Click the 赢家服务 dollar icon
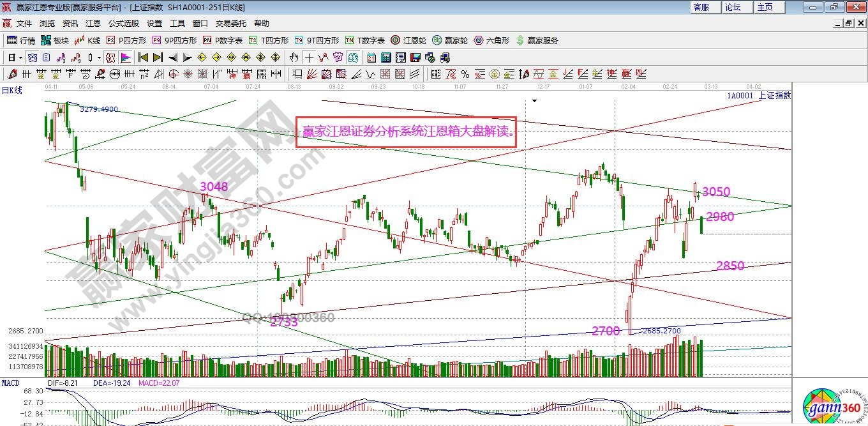 click(537, 40)
